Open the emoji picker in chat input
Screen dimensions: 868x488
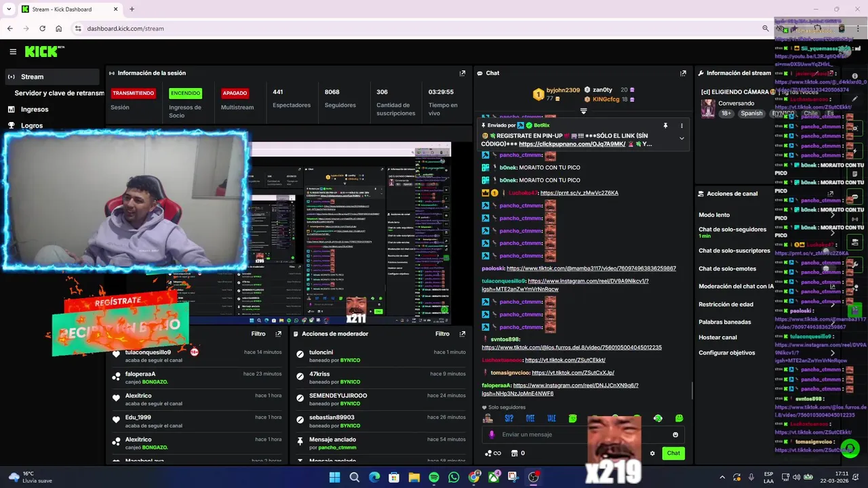[x=675, y=434]
